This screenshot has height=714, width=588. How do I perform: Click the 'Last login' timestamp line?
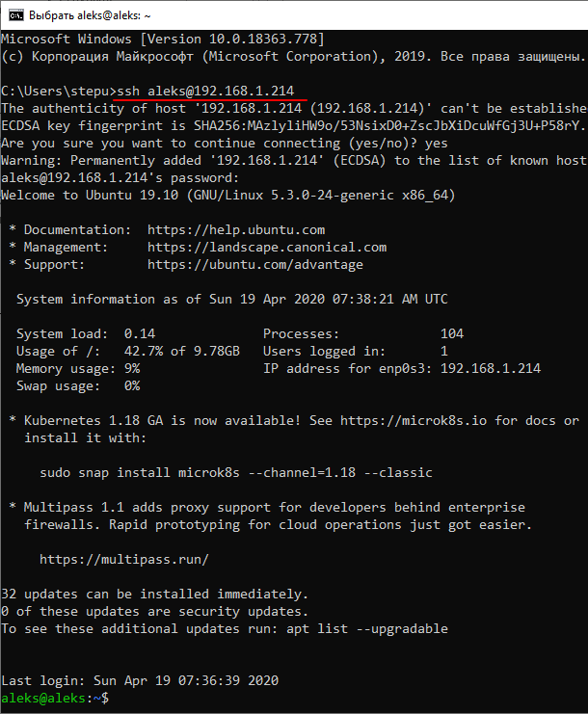140,680
